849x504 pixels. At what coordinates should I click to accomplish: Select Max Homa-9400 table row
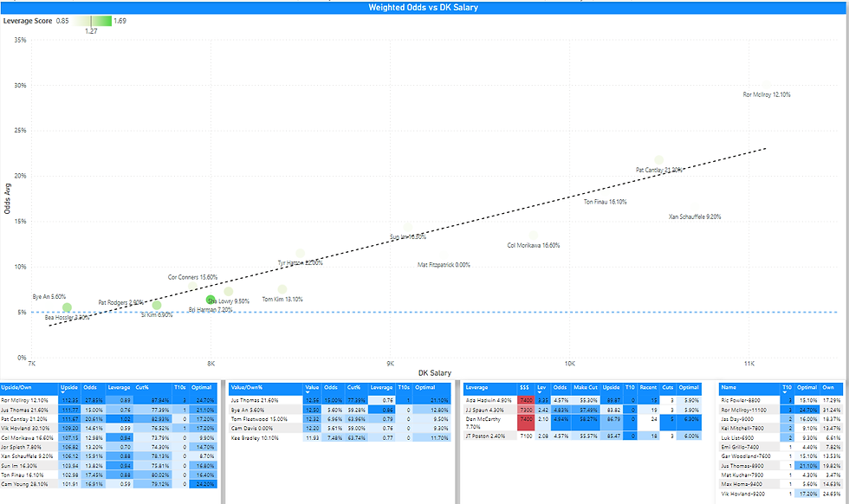coord(781,484)
